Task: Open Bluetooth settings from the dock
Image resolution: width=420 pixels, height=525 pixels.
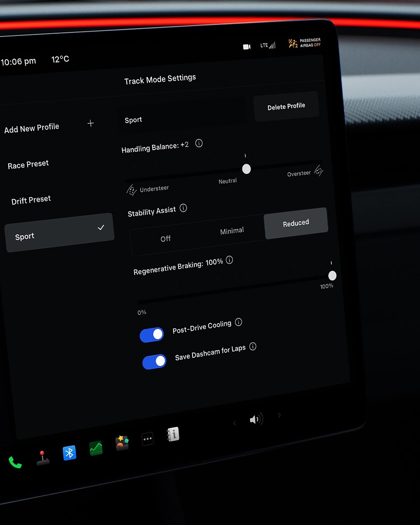Action: (69, 452)
